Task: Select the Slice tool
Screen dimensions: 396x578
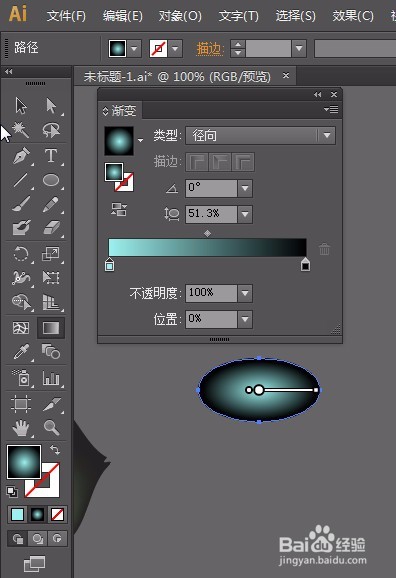Action: [x=51, y=404]
